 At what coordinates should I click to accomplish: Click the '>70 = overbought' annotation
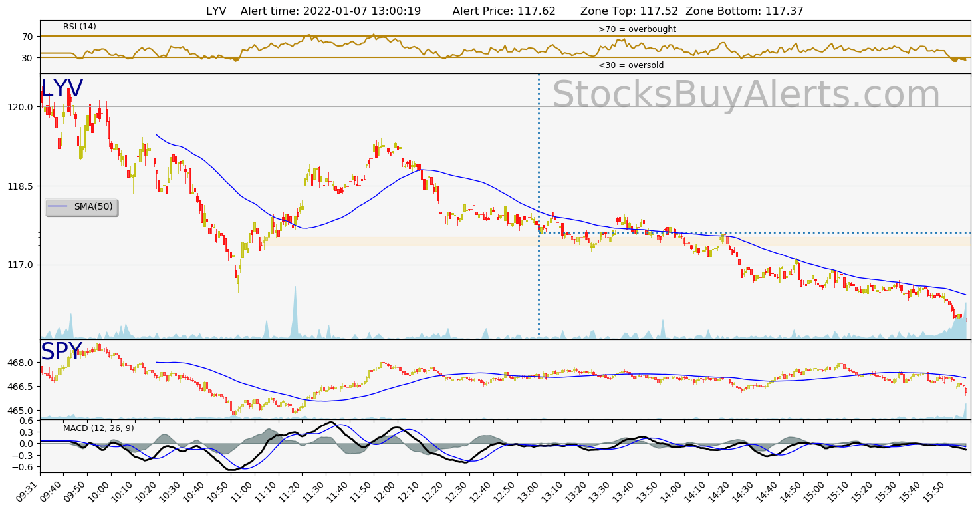(x=637, y=29)
